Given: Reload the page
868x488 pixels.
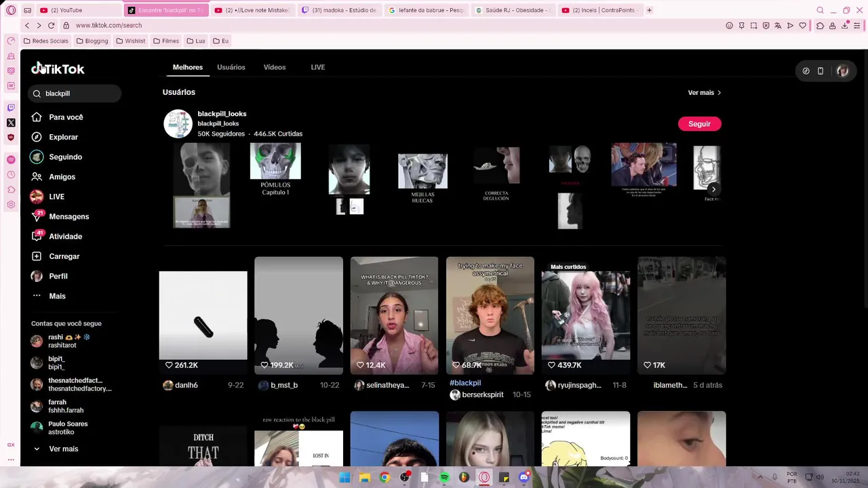Looking at the screenshot, I should click(51, 25).
